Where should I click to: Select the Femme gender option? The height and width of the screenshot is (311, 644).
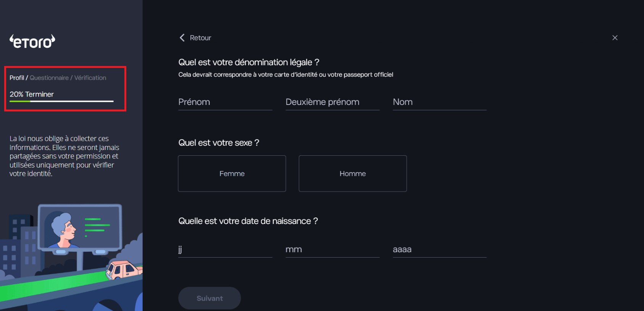tap(232, 173)
